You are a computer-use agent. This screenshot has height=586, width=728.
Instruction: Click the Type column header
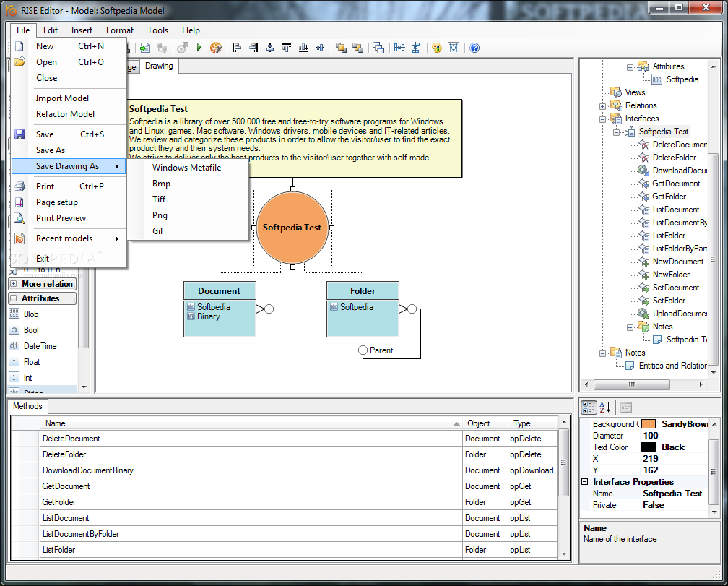(532, 423)
